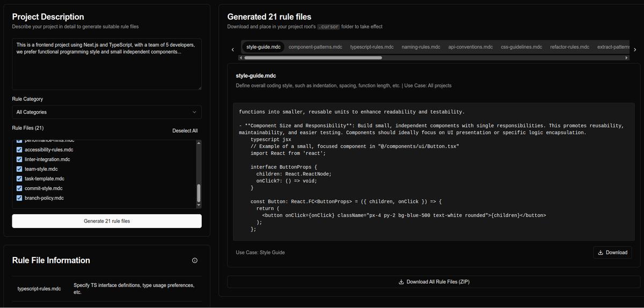This screenshot has height=308, width=644.
Task: Click Deselect All for rule files
Action: click(185, 131)
